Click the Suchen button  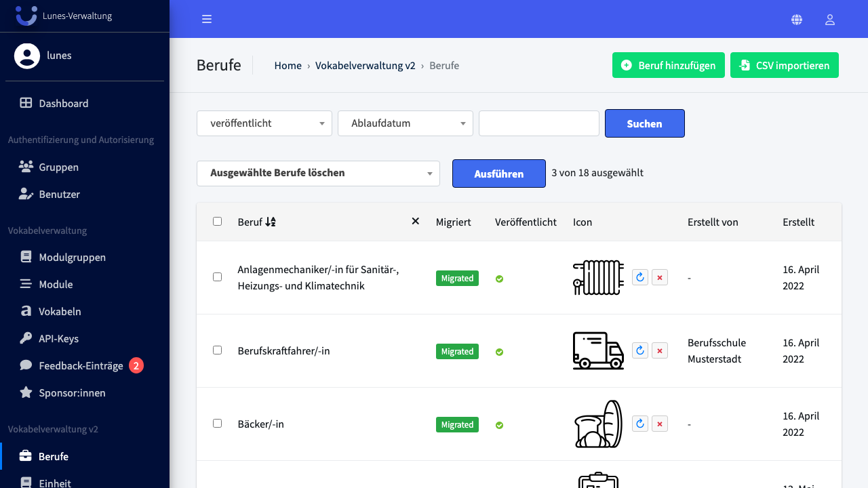click(645, 123)
